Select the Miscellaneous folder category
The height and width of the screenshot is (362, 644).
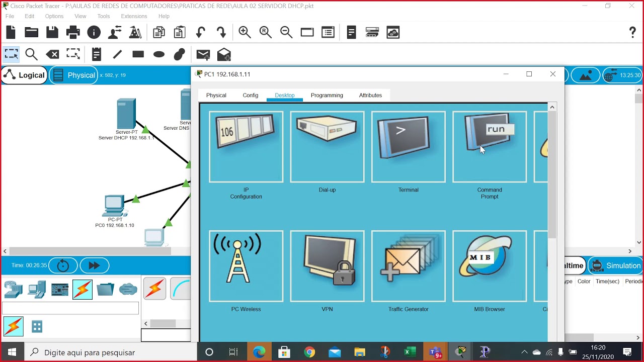tap(105, 290)
